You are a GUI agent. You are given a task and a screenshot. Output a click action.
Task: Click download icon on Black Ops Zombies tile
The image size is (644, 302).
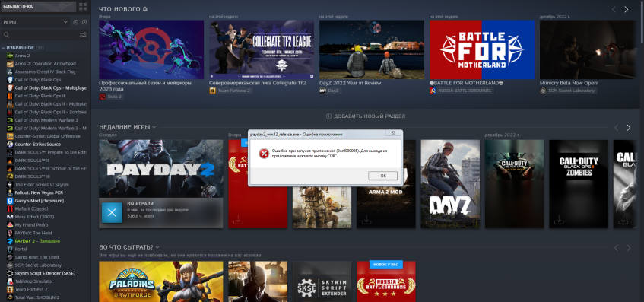pyautogui.click(x=559, y=220)
